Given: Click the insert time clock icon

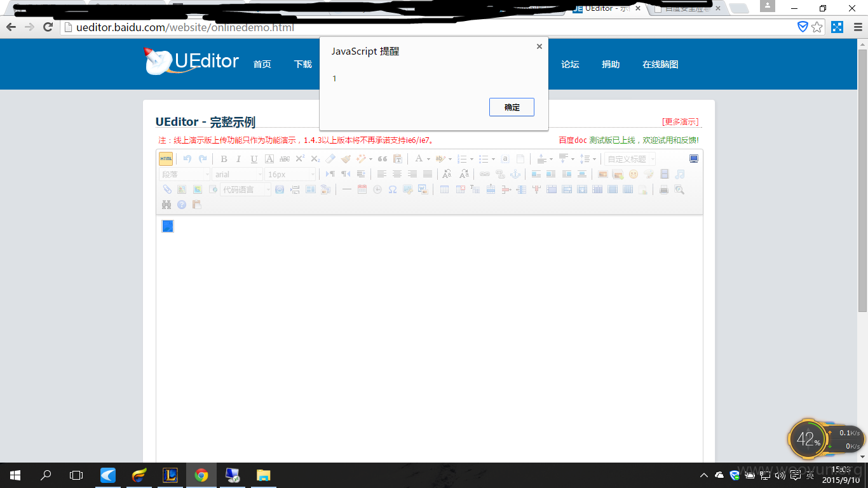Looking at the screenshot, I should (x=377, y=189).
